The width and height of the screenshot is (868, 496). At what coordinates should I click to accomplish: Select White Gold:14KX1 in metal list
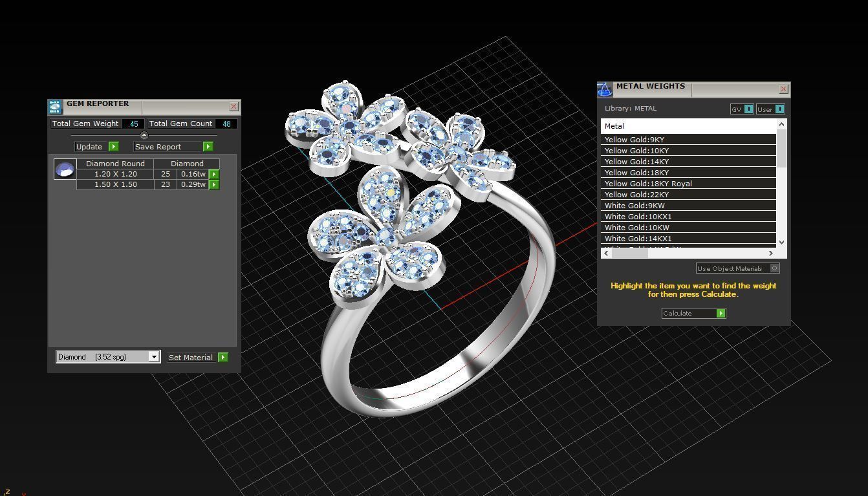[x=688, y=239]
